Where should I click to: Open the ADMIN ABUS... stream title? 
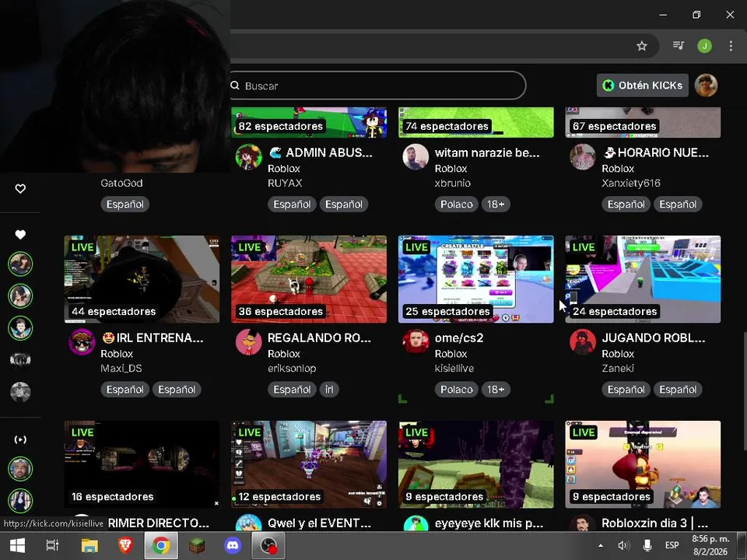[320, 153]
